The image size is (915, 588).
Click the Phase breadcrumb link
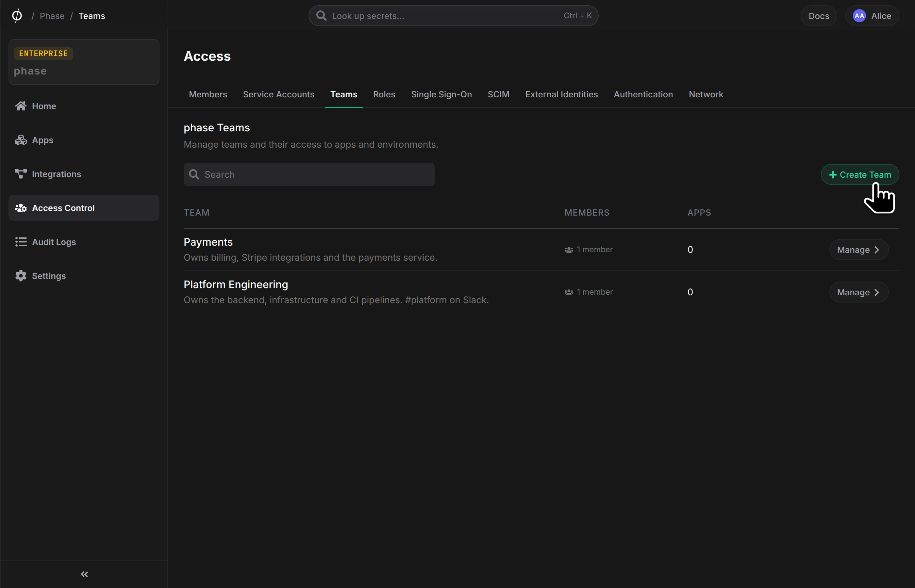pyautogui.click(x=52, y=16)
